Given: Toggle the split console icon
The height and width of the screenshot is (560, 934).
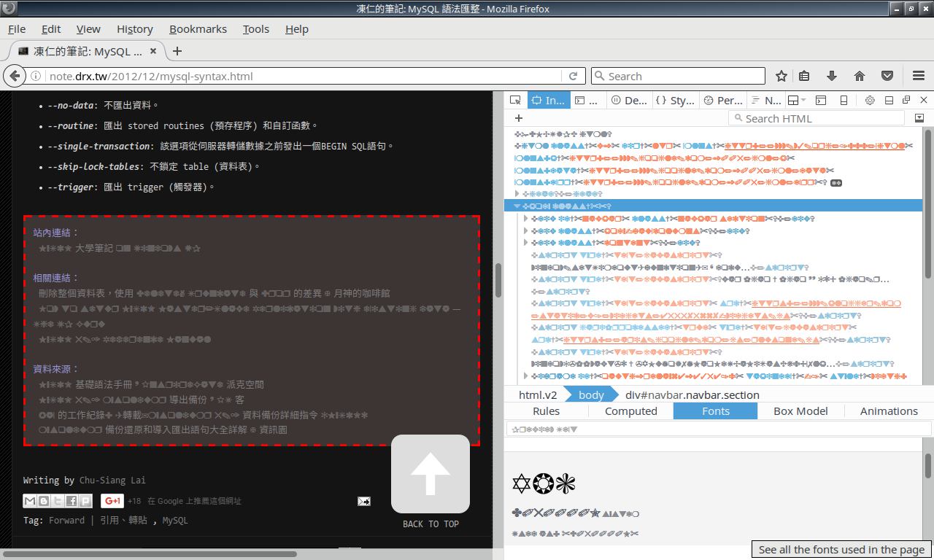Looking at the screenshot, I should 821,100.
